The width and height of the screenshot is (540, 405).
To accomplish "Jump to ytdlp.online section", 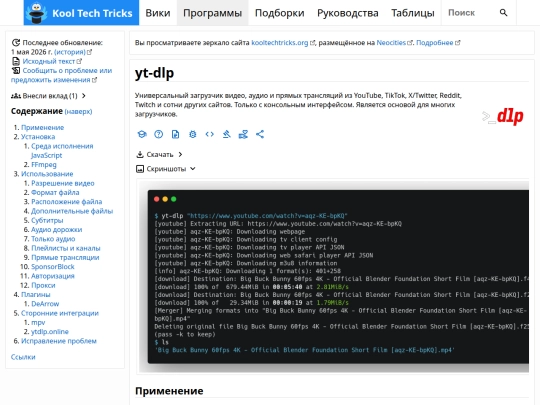I will point(50,332).
